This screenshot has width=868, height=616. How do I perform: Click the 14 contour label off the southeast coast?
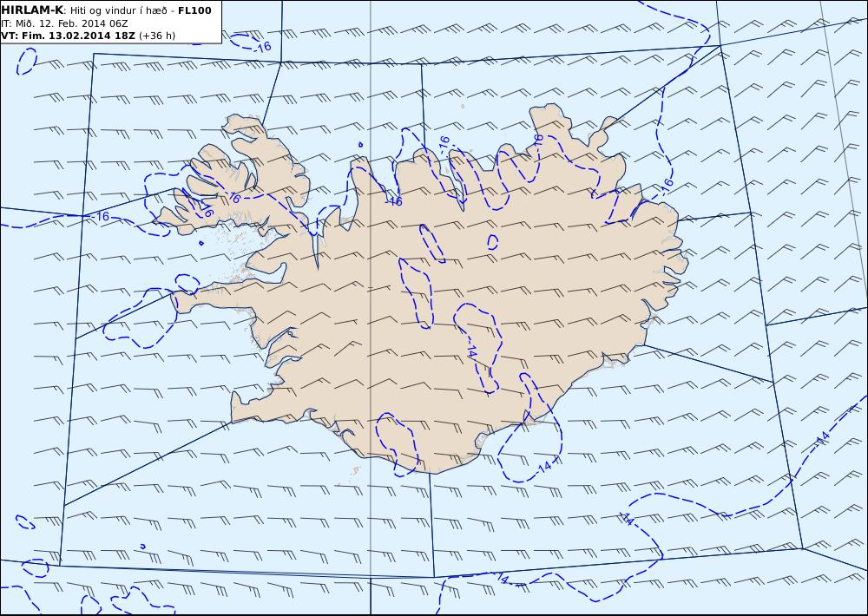tap(545, 467)
